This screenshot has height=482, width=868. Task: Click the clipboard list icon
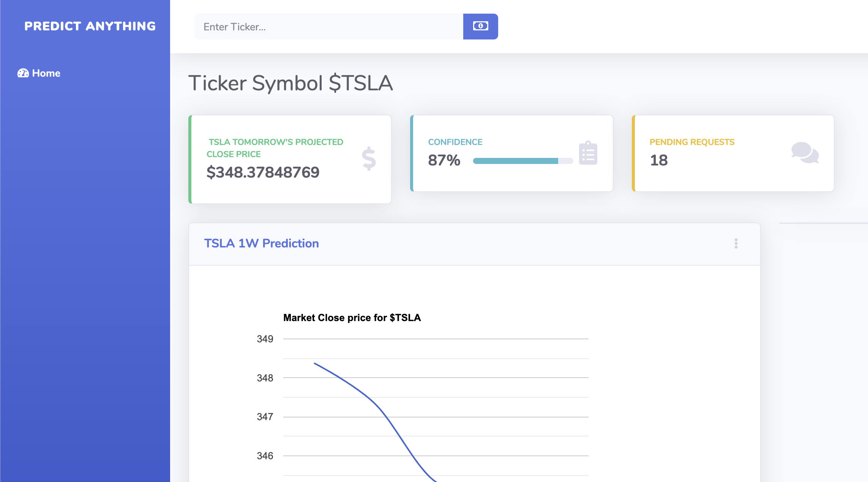[588, 153]
